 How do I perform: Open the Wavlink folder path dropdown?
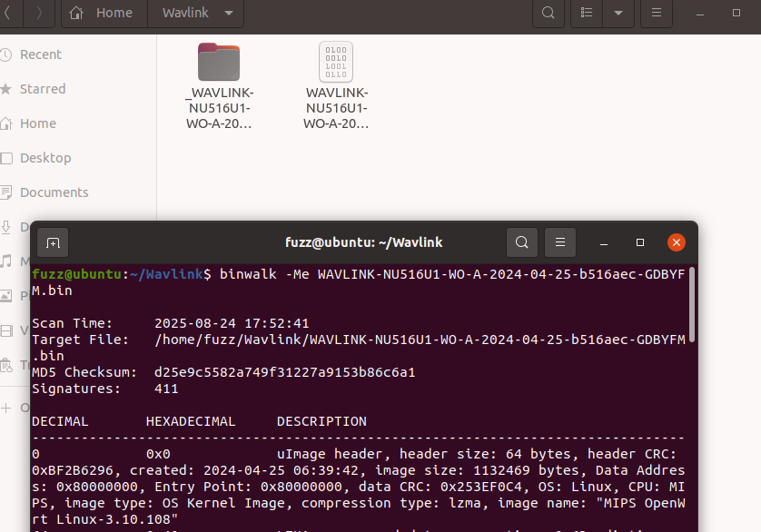pyautogui.click(x=196, y=13)
